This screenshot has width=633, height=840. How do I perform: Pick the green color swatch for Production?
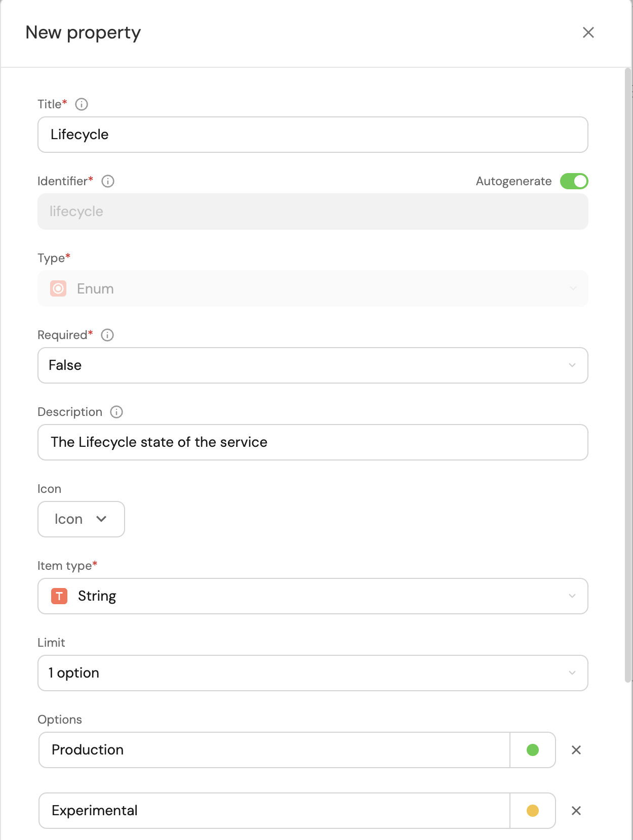pyautogui.click(x=532, y=750)
